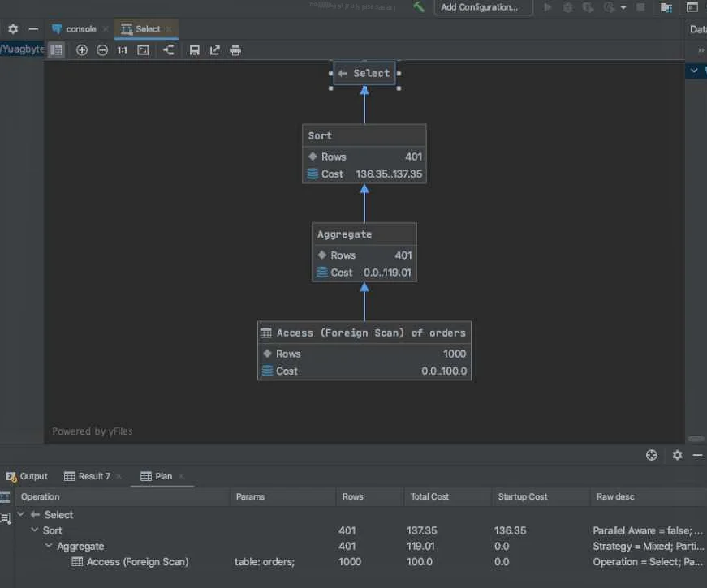
Task: Click the Add Configuration button
Action: coord(479,7)
